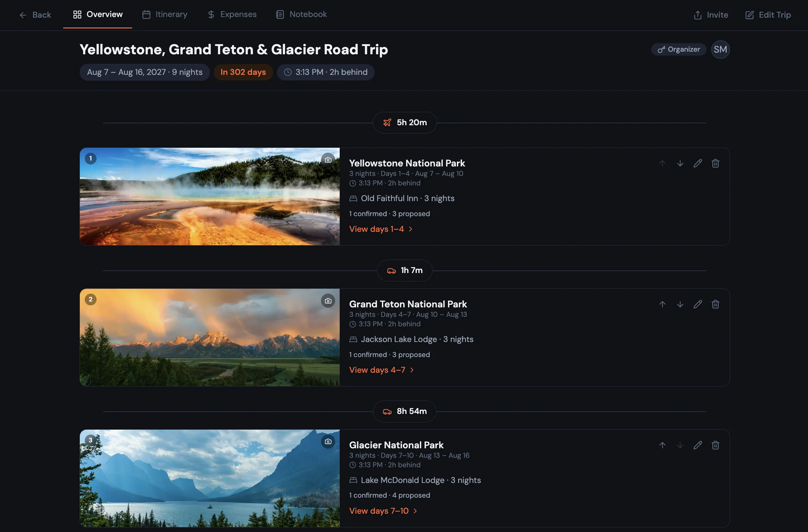This screenshot has width=808, height=532.
Task: Change Yellowstone photo via camera icon
Action: (x=328, y=160)
